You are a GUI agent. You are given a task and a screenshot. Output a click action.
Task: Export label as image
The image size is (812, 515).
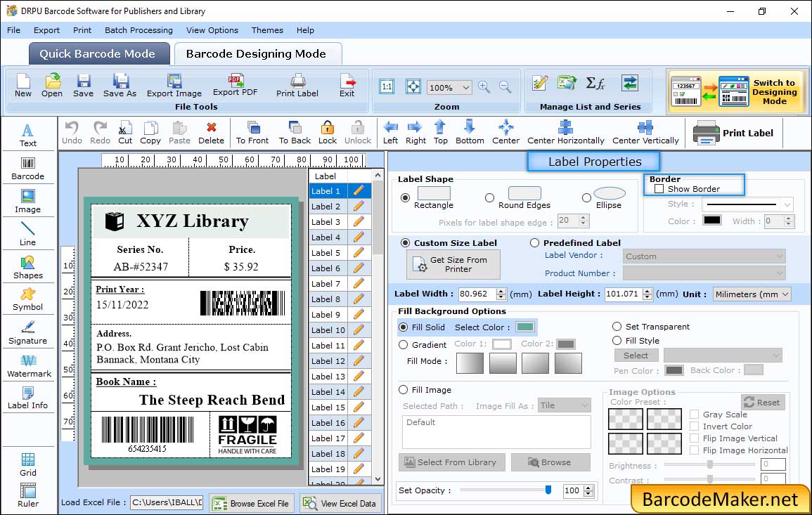click(174, 86)
